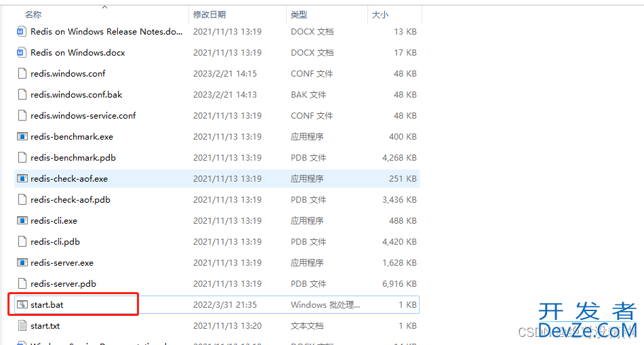The height and width of the screenshot is (345, 644).
Task: Click size 4,268 KB of redis-benchmark.pdb
Action: point(399,157)
